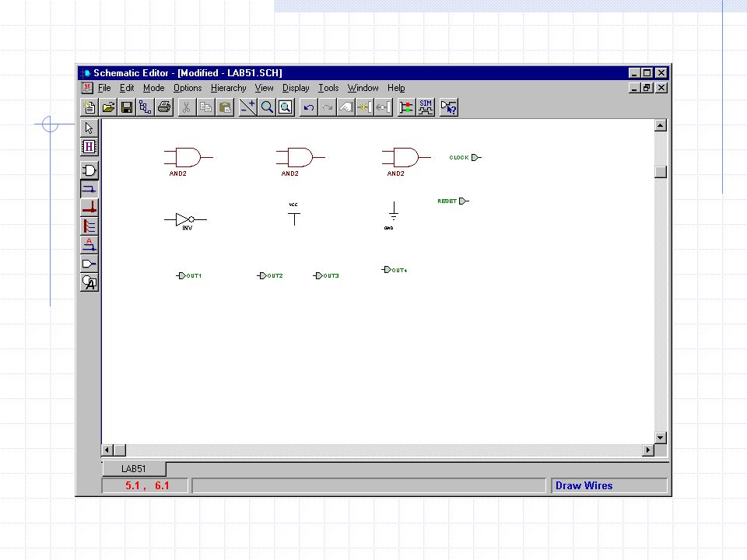The image size is (747, 560).
Task: Click the OUT2 output terminal
Action: pyautogui.click(x=270, y=275)
